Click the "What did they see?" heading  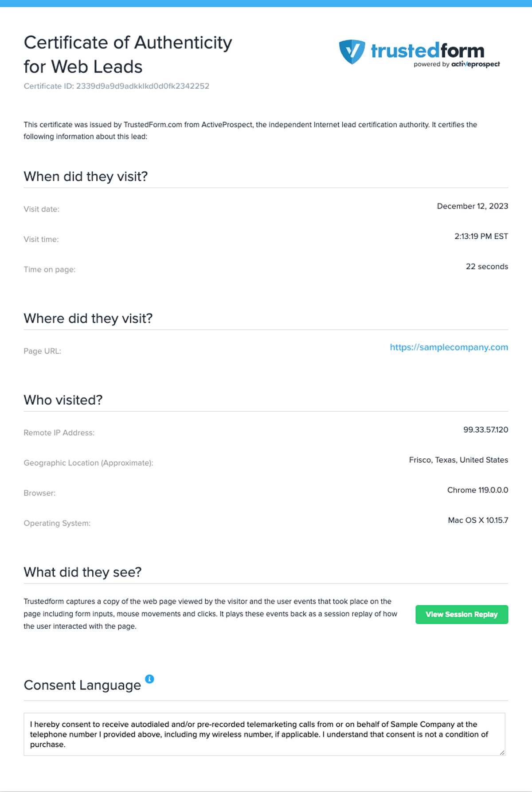click(x=82, y=572)
